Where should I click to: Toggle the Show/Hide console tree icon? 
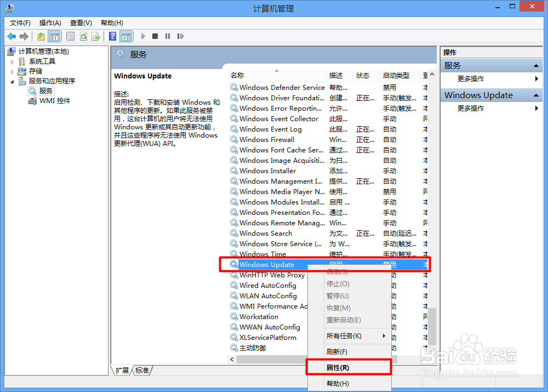tap(54, 36)
